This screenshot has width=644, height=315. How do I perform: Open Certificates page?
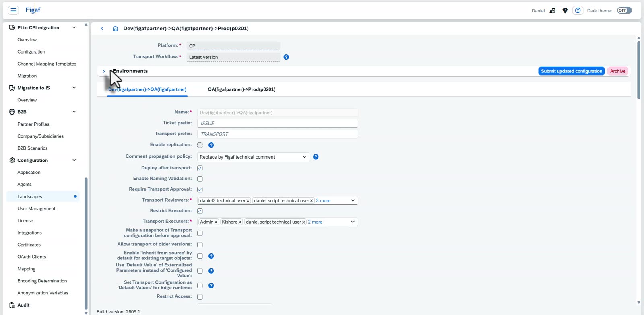(x=29, y=245)
